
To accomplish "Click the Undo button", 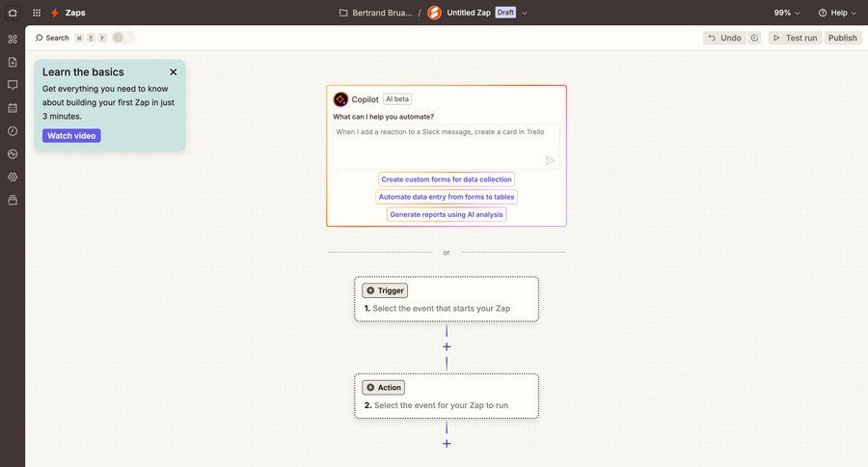I will (724, 38).
